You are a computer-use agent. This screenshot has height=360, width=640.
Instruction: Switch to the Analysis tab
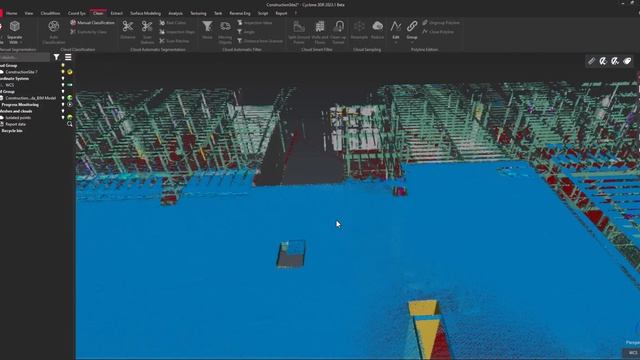176,13
